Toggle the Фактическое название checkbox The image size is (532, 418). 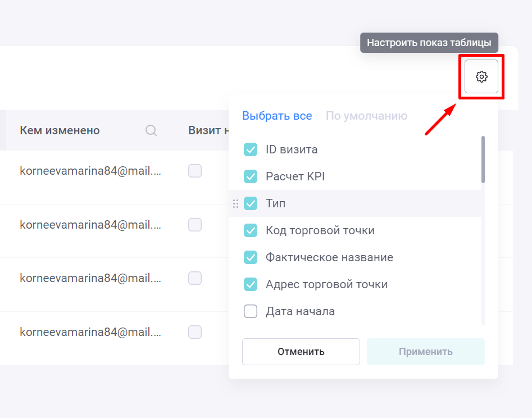click(251, 257)
